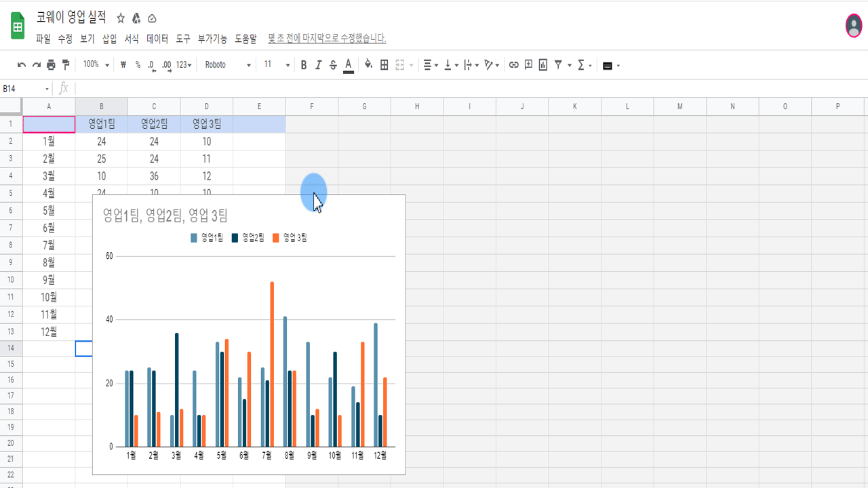Viewport: 868px width, 488px height.
Task: Toggle Italic formatting
Action: pyautogui.click(x=318, y=65)
